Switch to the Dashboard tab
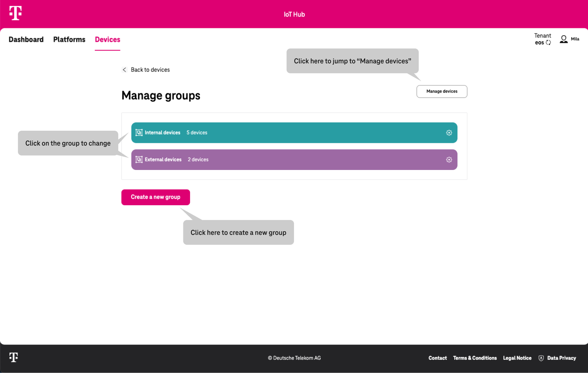 pyautogui.click(x=26, y=39)
